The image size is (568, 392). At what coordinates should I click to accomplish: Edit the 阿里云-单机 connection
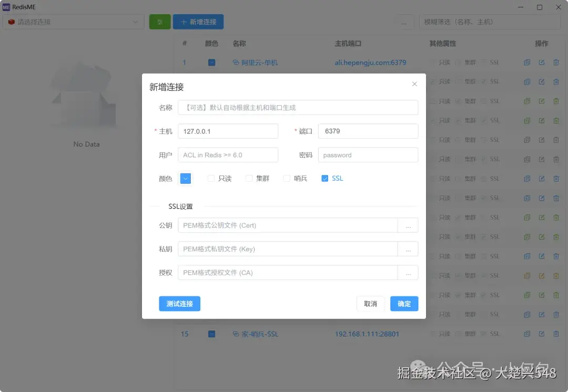pyautogui.click(x=542, y=62)
